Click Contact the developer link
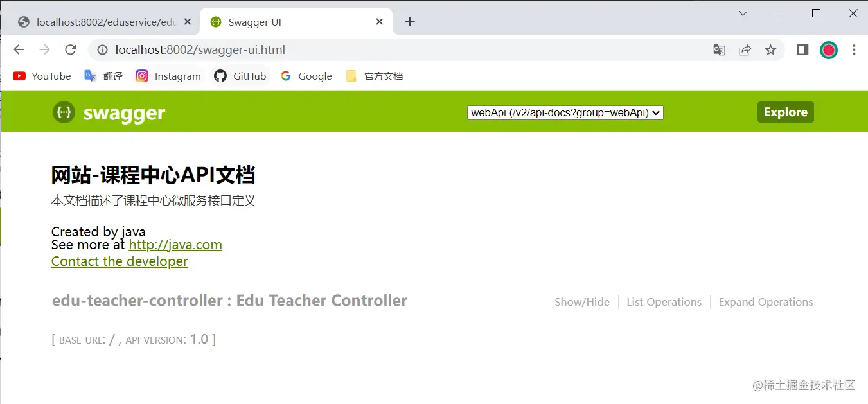 tap(120, 261)
